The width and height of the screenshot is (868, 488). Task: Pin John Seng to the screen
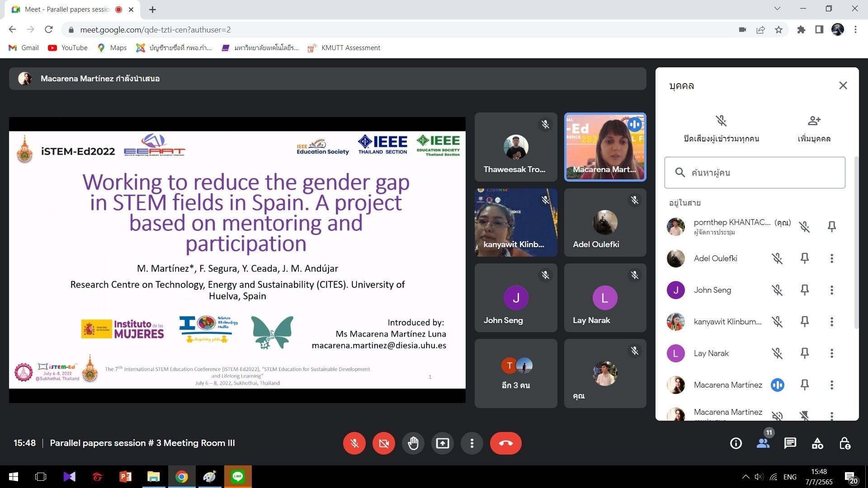(x=805, y=290)
